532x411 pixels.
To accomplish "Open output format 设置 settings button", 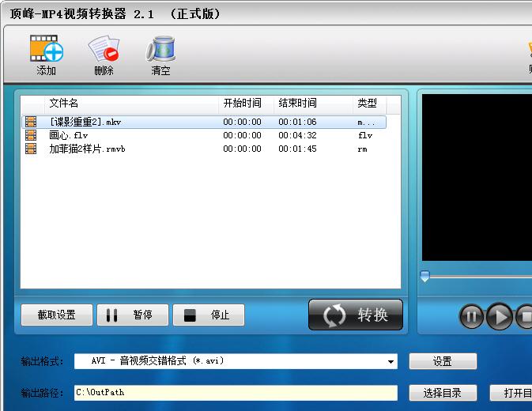I will (443, 361).
